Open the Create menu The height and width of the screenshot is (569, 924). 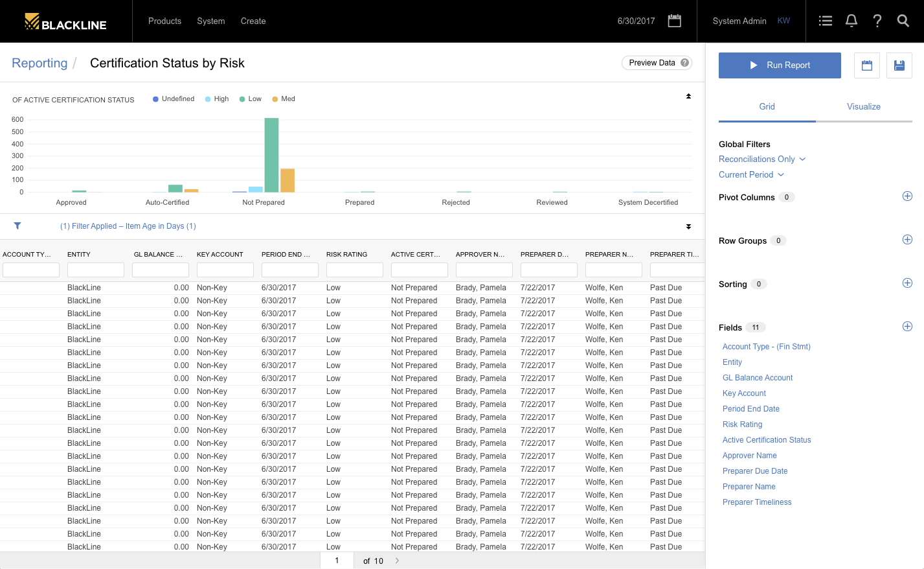[253, 21]
